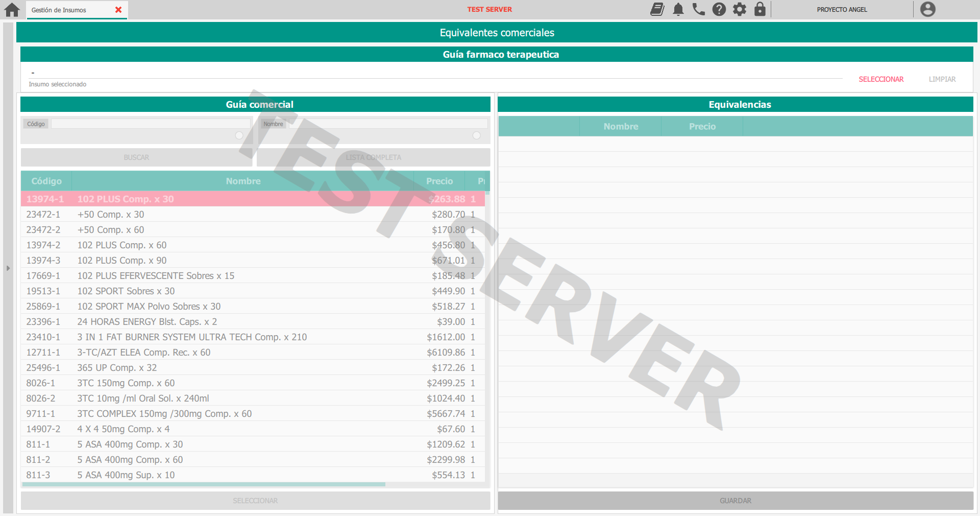Screen dimensions: 980x516
Task: Open notifications bell icon
Action: (678, 9)
